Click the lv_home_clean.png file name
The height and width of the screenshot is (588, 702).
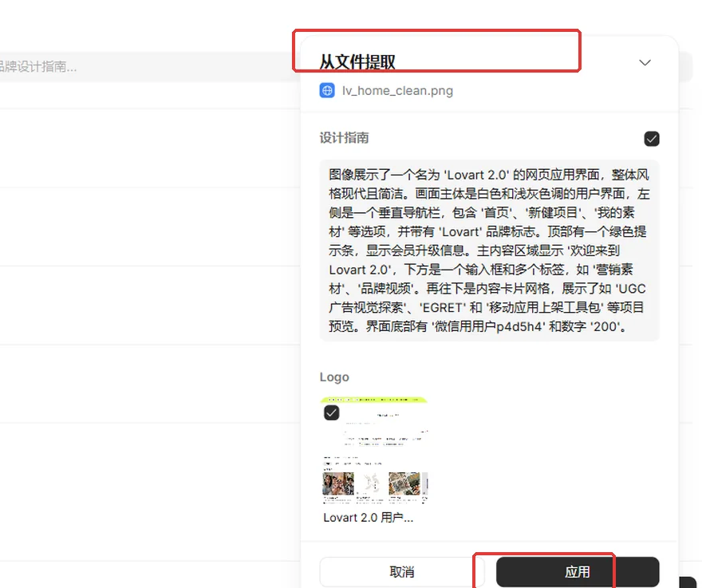(397, 91)
